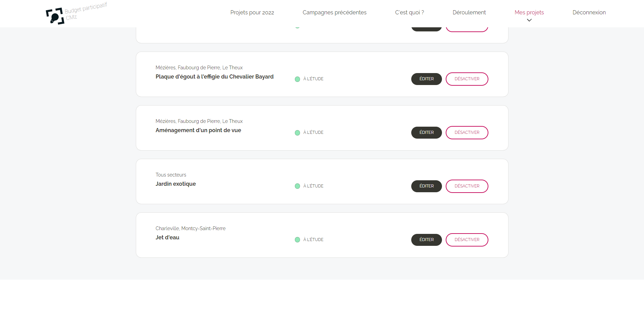Deactivate the Plaque d'égout project

pos(467,79)
